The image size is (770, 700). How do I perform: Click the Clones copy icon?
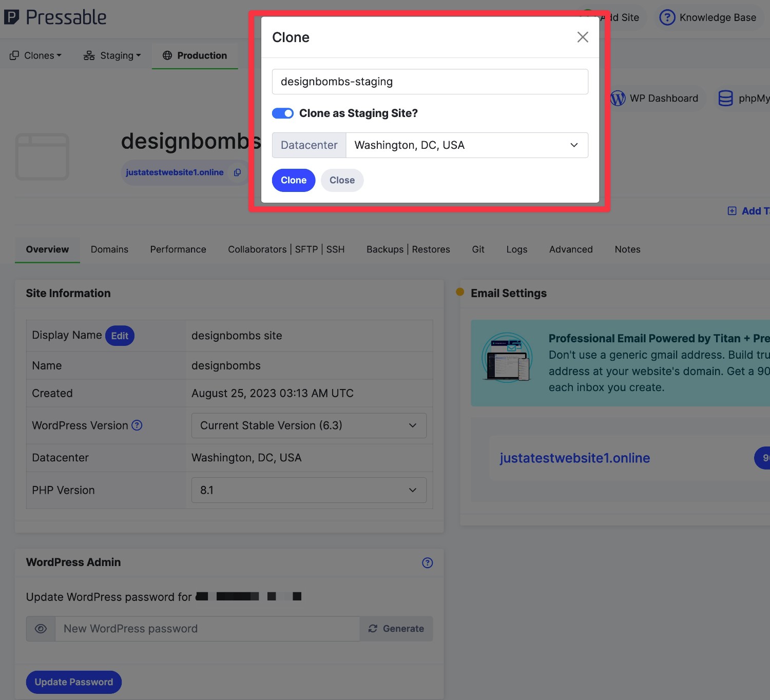tap(14, 55)
